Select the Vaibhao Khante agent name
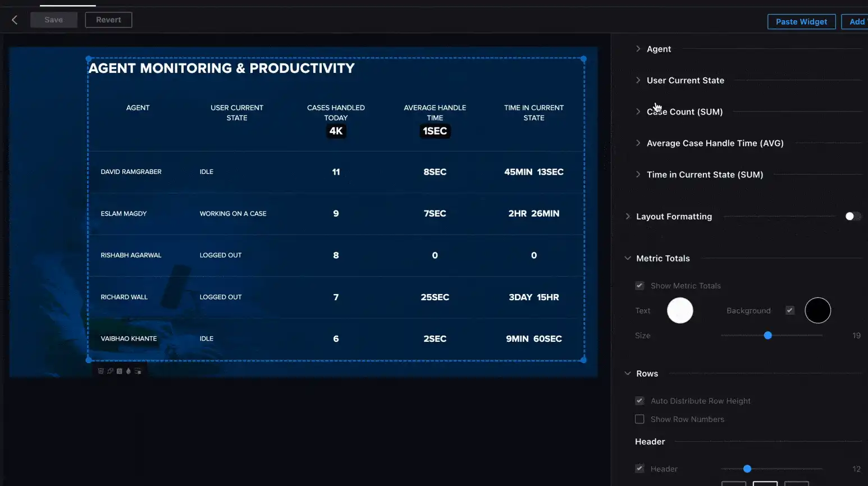This screenshot has height=486, width=868. click(x=129, y=339)
